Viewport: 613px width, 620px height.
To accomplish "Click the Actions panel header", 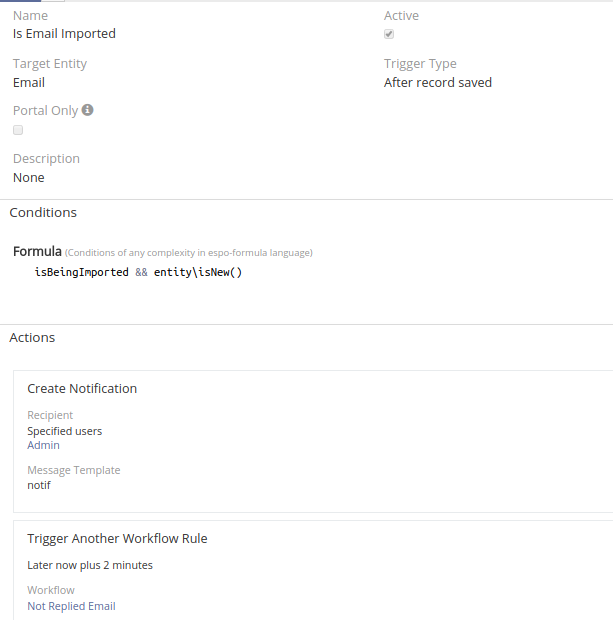I will point(32,337).
